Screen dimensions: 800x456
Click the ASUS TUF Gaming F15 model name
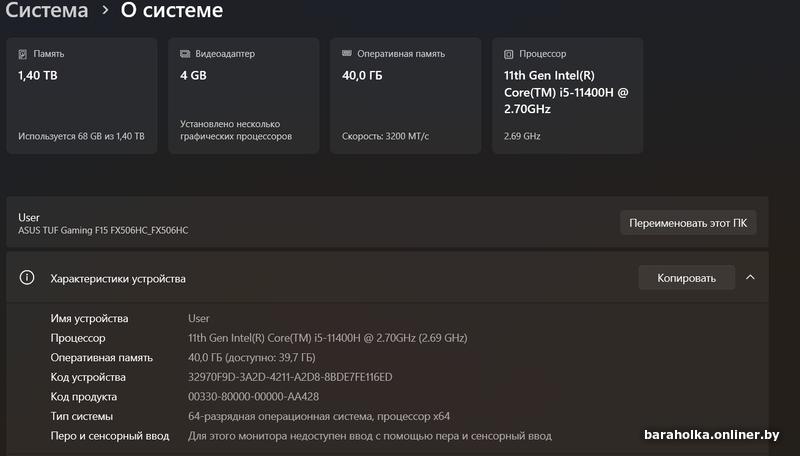[x=103, y=231]
